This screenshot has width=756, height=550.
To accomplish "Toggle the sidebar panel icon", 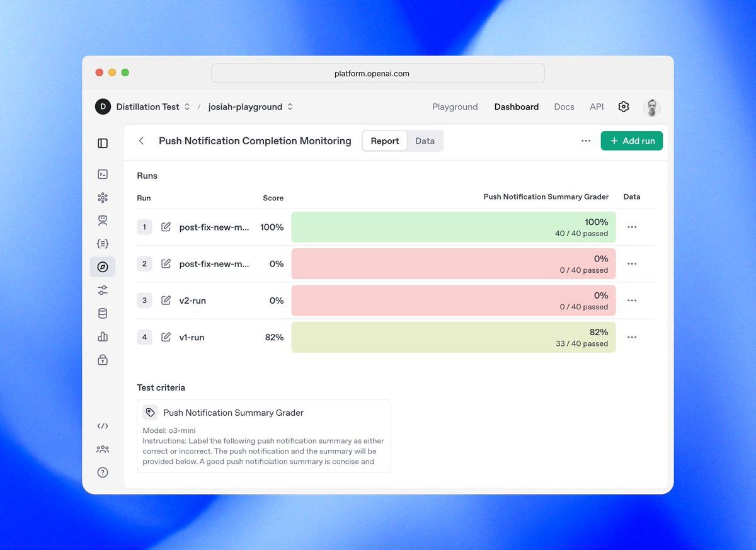I will (x=103, y=144).
